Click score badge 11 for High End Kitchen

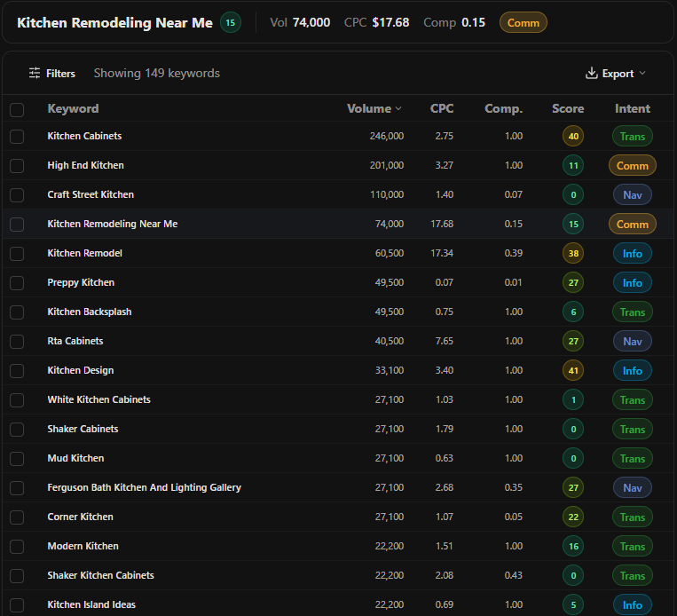(573, 165)
